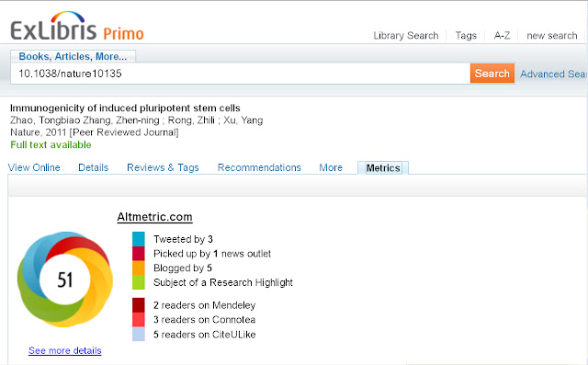Image resolution: width=588 pixels, height=365 pixels.
Task: Open the Reviews & Tags tab
Action: (x=163, y=167)
